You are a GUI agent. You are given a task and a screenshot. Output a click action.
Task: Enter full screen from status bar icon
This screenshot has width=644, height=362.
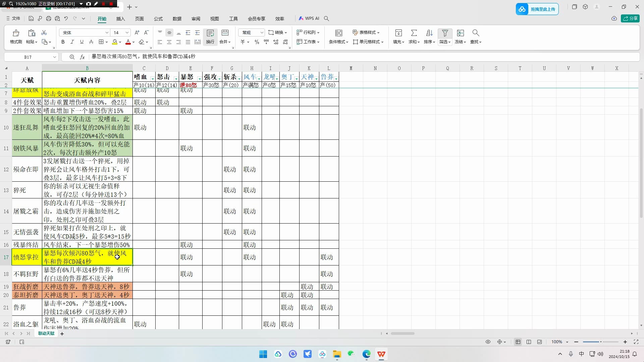tap(636, 342)
